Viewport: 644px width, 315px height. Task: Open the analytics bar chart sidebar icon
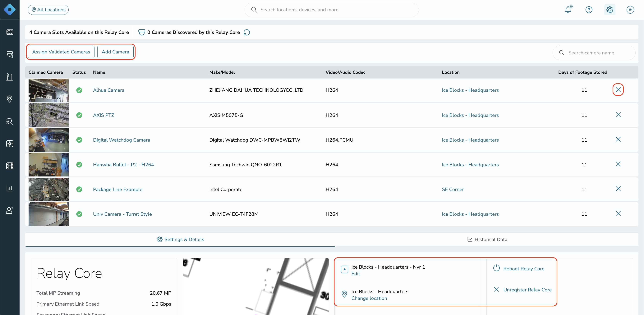10,188
